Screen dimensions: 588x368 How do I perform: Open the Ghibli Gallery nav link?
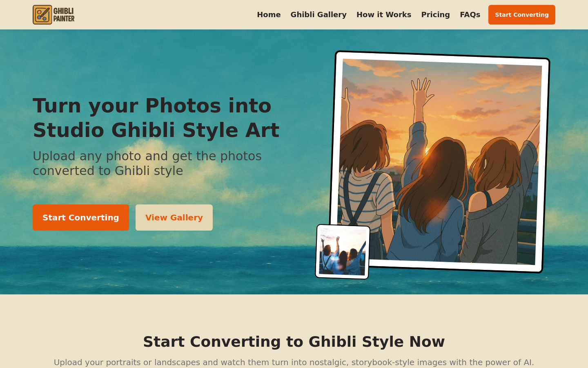[318, 15]
